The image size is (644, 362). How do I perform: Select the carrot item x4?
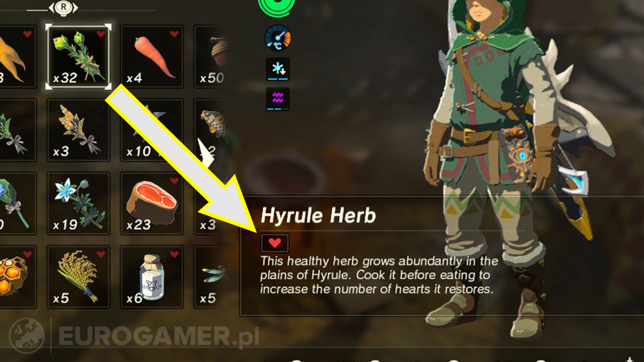152,56
